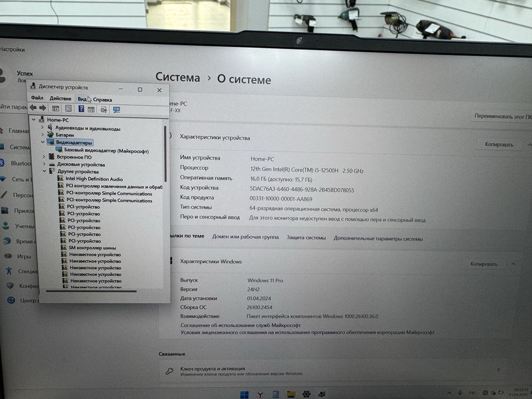
Task: Open Дополнительные параметры системы link
Action: [x=378, y=238]
